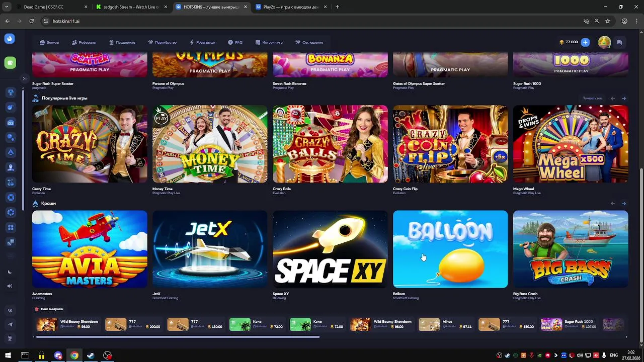644x362 pixels.
Task: Open the JetX game thumbnail
Action: pyautogui.click(x=210, y=249)
